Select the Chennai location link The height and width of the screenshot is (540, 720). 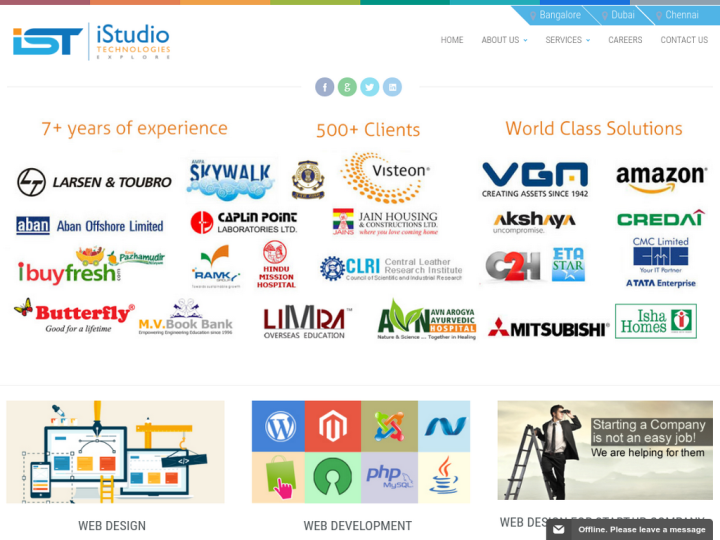click(681, 15)
